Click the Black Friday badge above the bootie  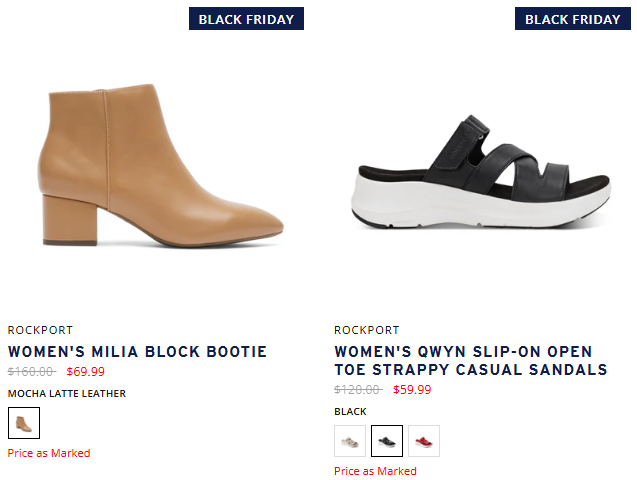[x=246, y=19]
